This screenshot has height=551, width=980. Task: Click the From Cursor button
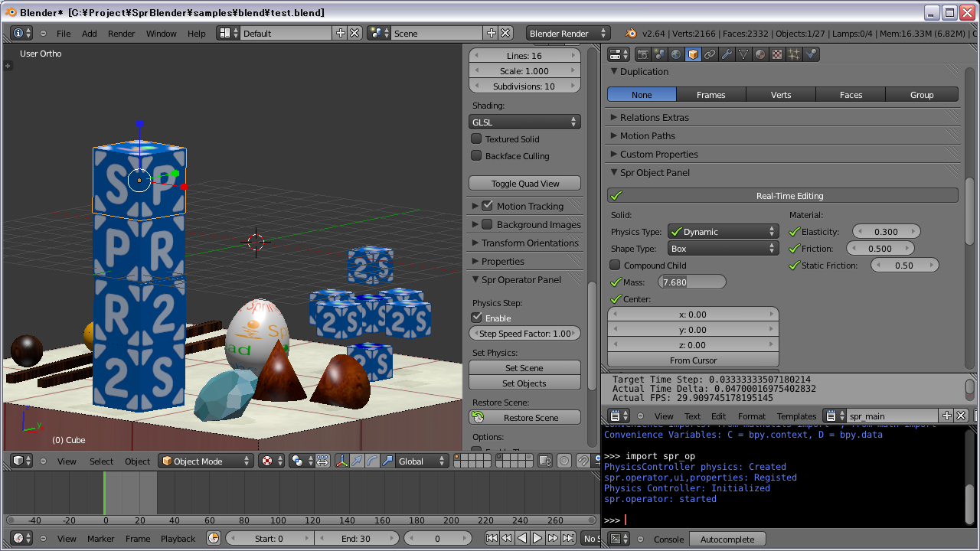coord(693,360)
